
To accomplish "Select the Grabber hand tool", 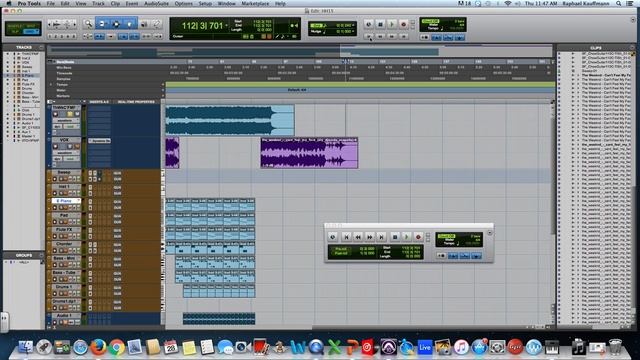I will coord(130,24).
